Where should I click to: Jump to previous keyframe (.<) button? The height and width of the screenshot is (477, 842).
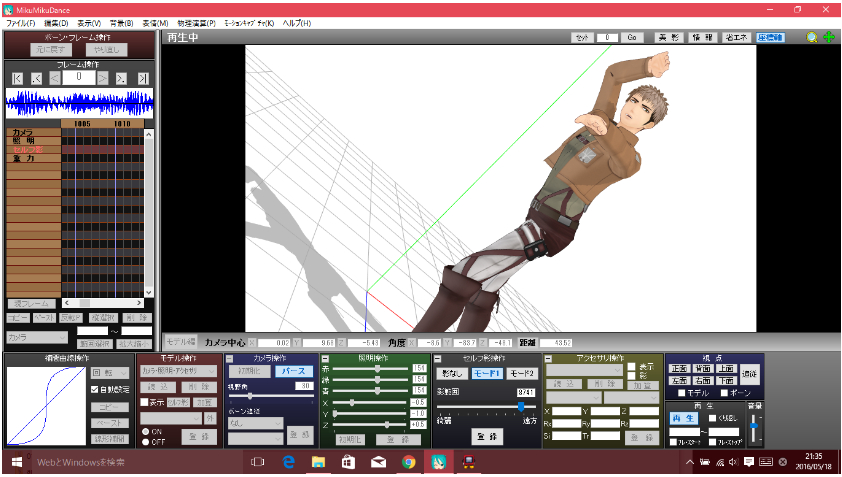tap(36, 78)
